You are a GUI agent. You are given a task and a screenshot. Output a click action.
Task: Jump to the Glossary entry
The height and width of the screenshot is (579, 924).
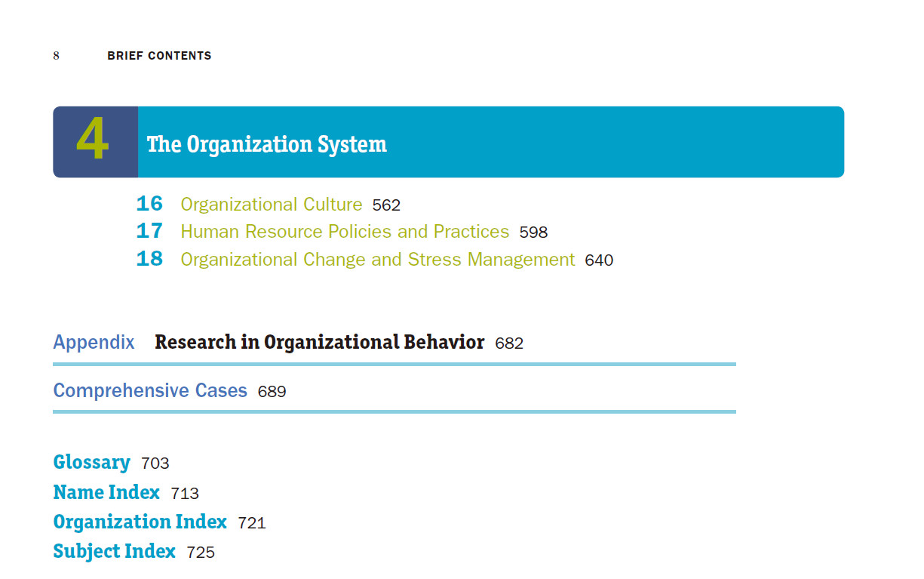coord(91,462)
